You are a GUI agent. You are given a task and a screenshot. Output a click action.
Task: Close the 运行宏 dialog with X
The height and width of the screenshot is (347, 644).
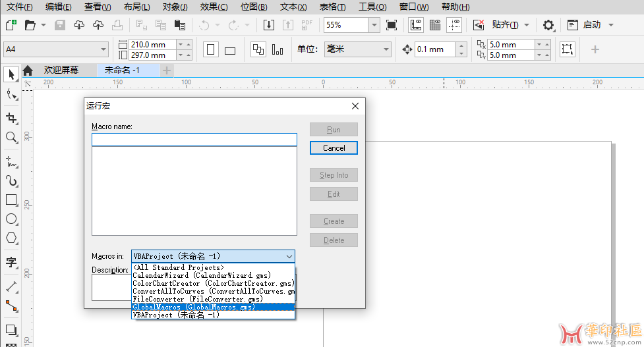click(355, 106)
